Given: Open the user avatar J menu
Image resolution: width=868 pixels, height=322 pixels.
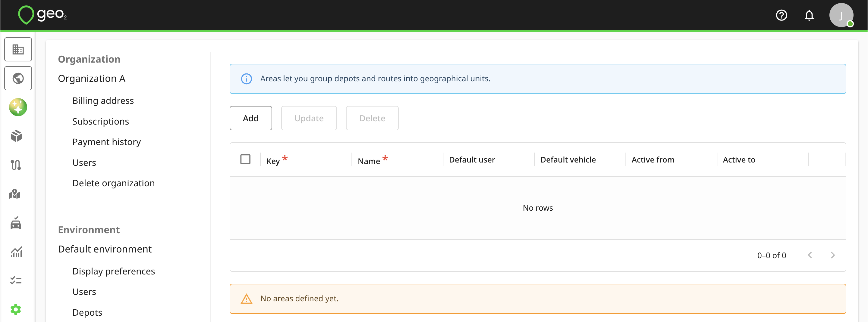Looking at the screenshot, I should point(841,15).
